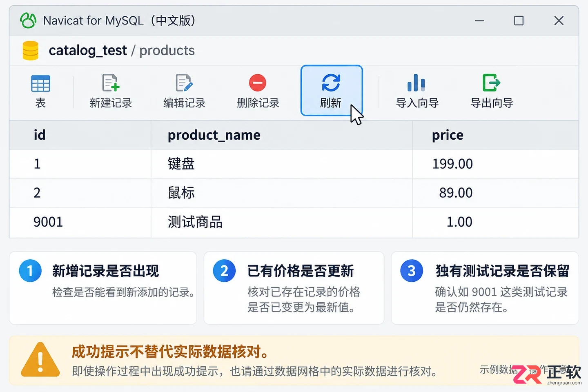Click the 新建记录 new record icon
Viewport: 588px width, 392px height.
111,83
